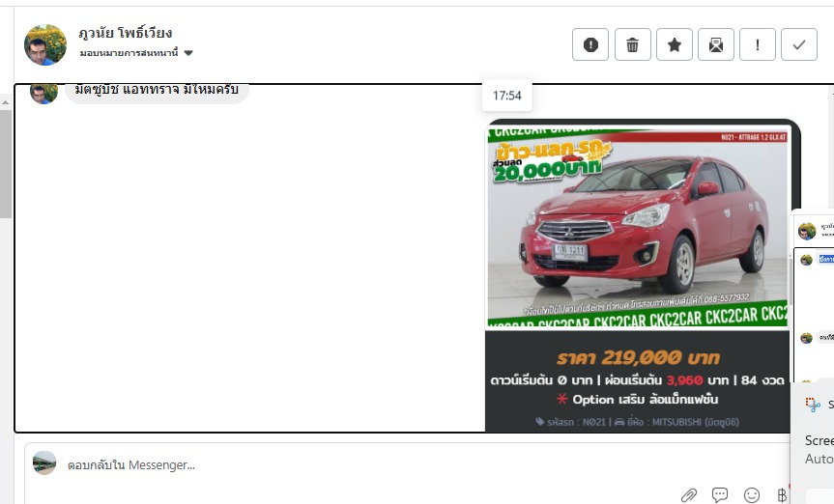
Task: Mark conversation done with checkmark
Action: point(799,44)
